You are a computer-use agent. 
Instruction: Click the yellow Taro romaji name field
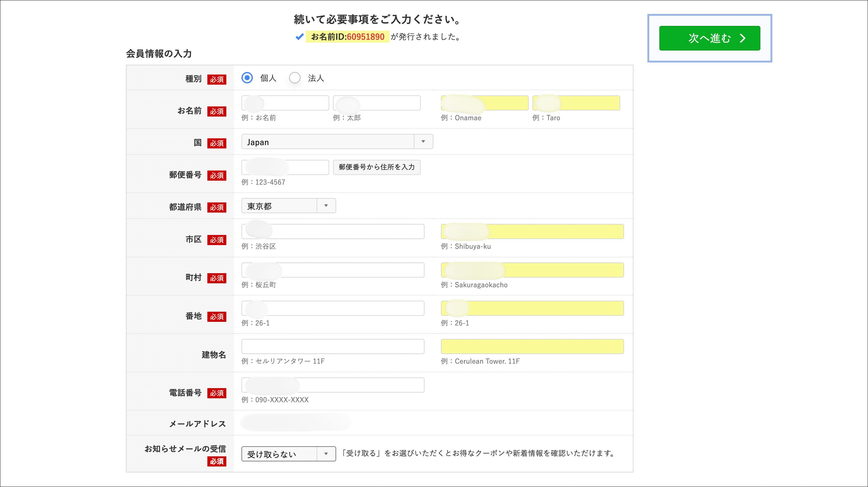click(x=576, y=103)
